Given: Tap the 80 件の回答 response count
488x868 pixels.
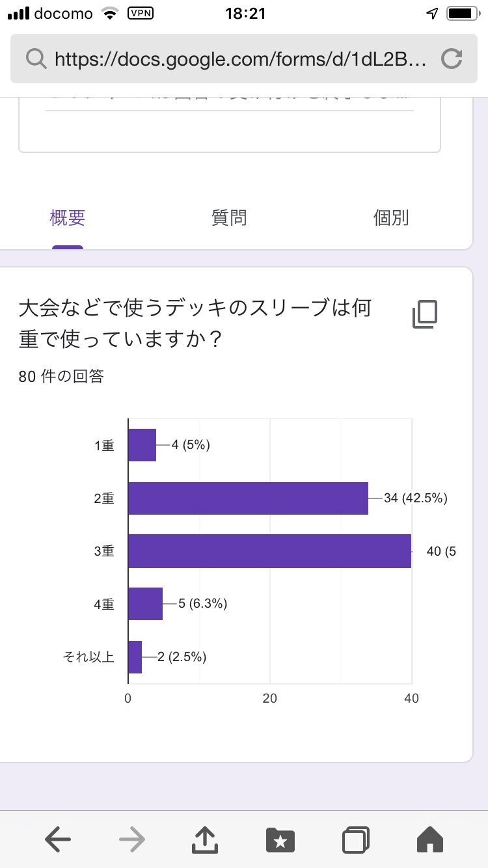Looking at the screenshot, I should pos(62,375).
